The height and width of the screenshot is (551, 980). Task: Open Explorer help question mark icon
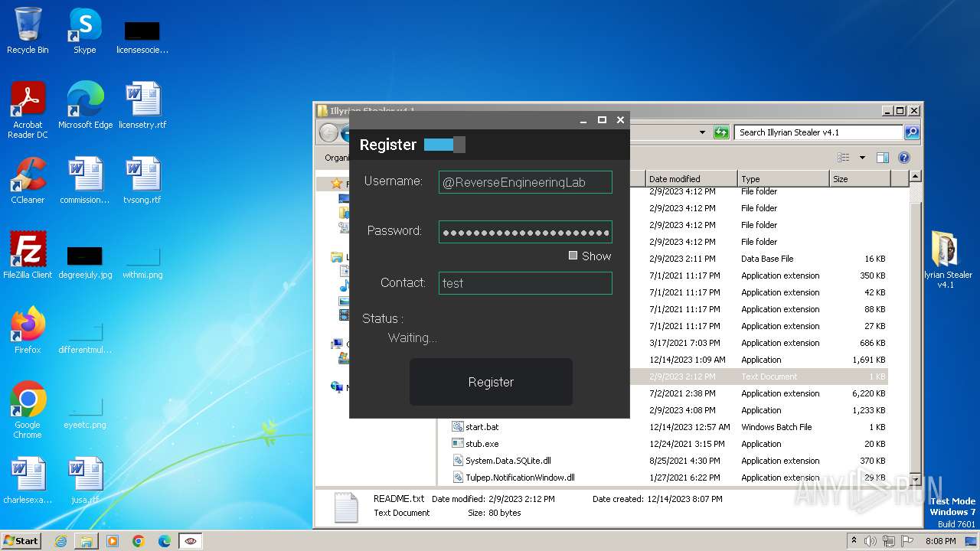(904, 158)
